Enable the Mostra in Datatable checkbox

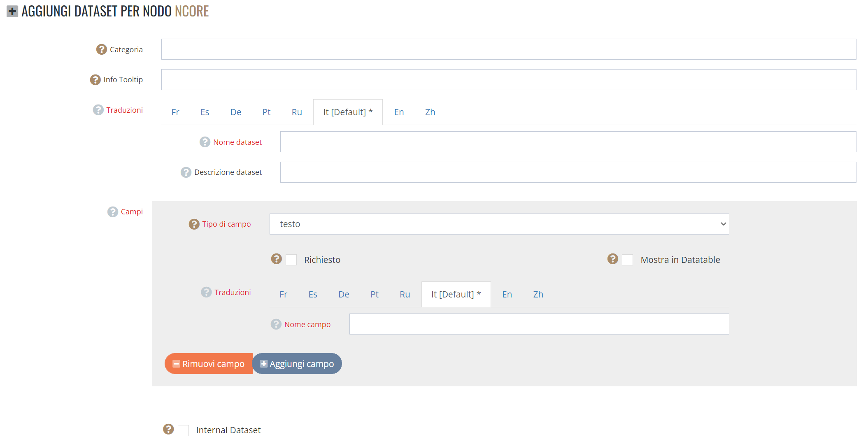pos(627,260)
